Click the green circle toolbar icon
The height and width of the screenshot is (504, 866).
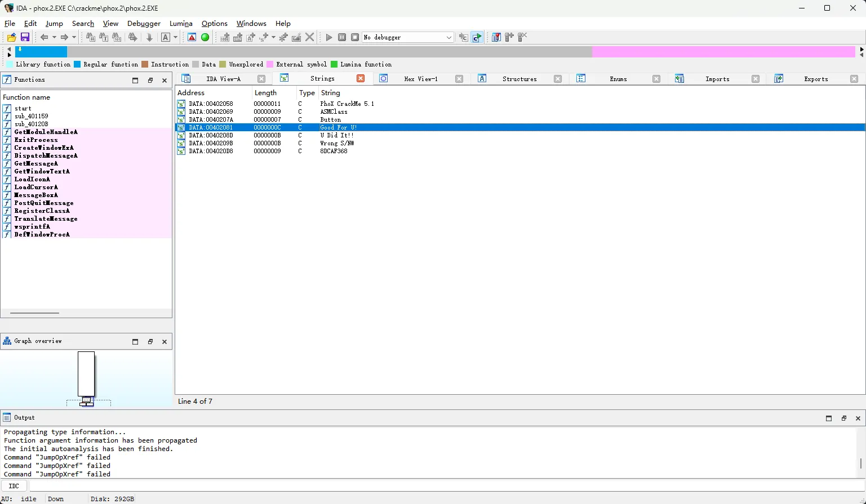205,37
